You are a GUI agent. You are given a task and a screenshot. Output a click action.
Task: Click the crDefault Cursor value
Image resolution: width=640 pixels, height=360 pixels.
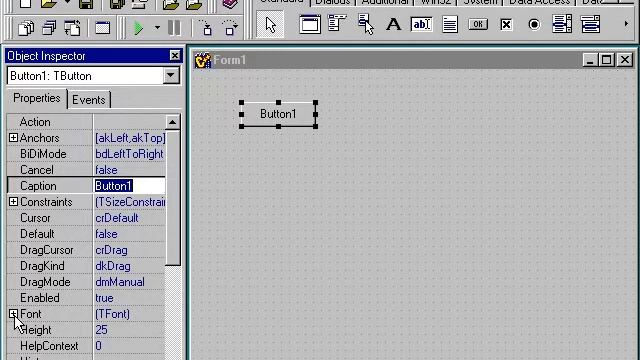pos(117,218)
